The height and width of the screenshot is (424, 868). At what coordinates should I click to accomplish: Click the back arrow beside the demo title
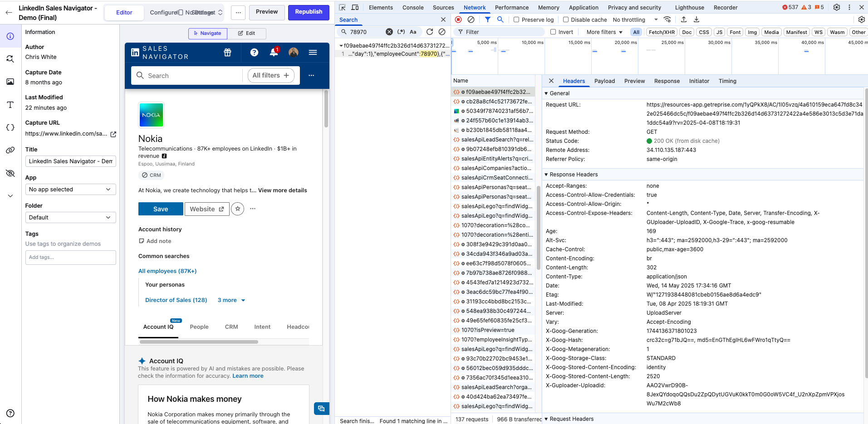coord(9,13)
